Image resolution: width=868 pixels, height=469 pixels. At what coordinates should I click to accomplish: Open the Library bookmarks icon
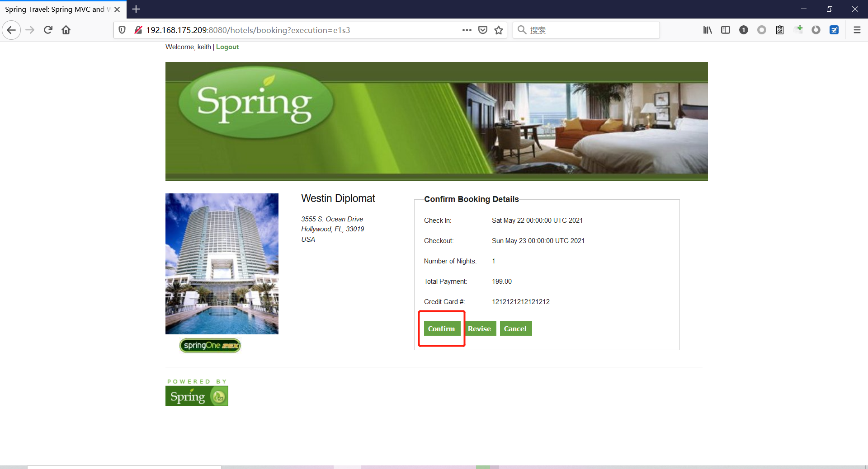708,30
